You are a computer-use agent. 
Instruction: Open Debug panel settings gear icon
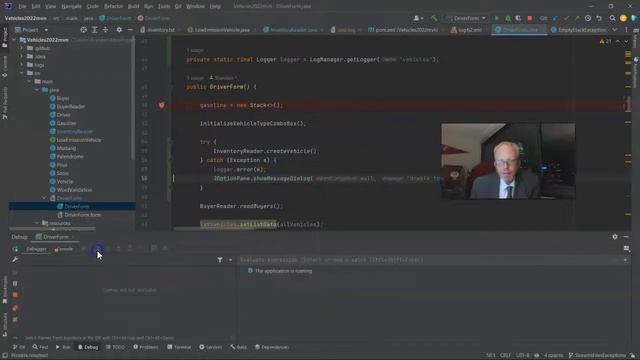point(615,237)
